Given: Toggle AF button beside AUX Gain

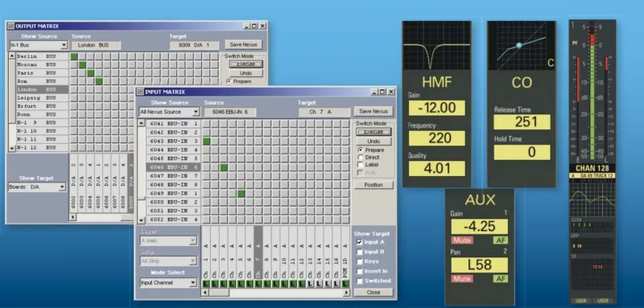Looking at the screenshot, I should coord(501,240).
